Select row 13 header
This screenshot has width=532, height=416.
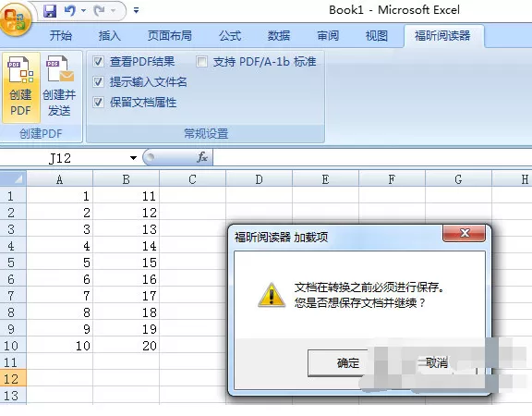(13, 396)
